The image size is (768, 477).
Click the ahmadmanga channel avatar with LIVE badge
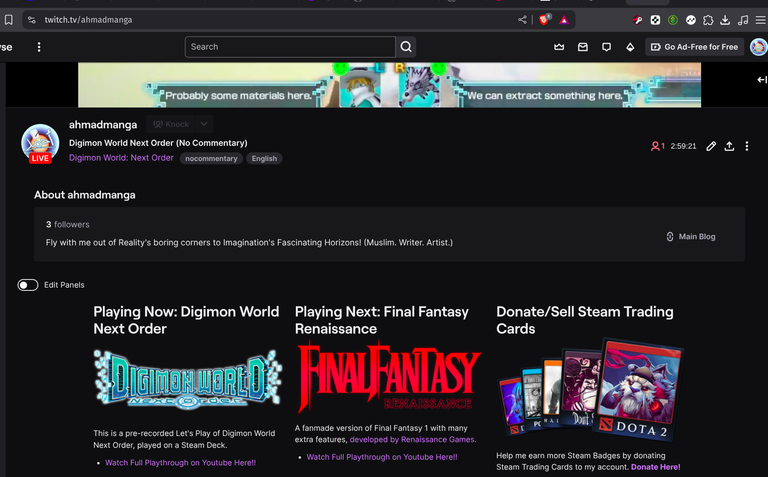pos(40,143)
